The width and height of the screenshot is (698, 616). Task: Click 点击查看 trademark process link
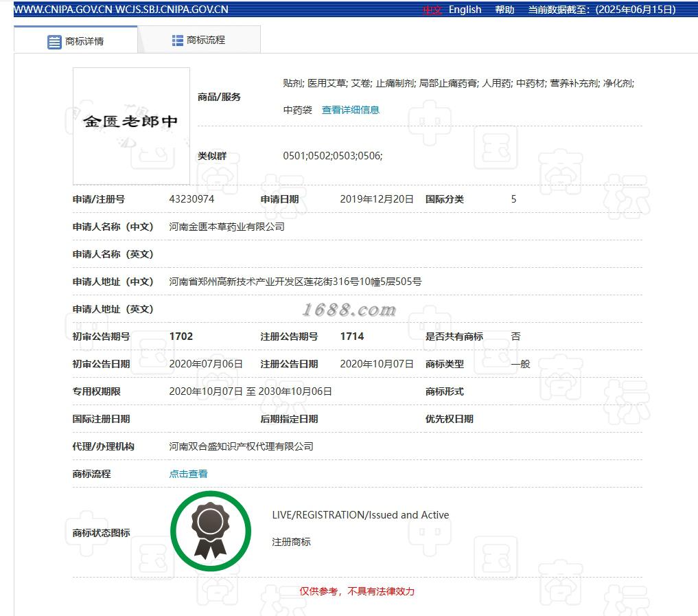point(188,474)
